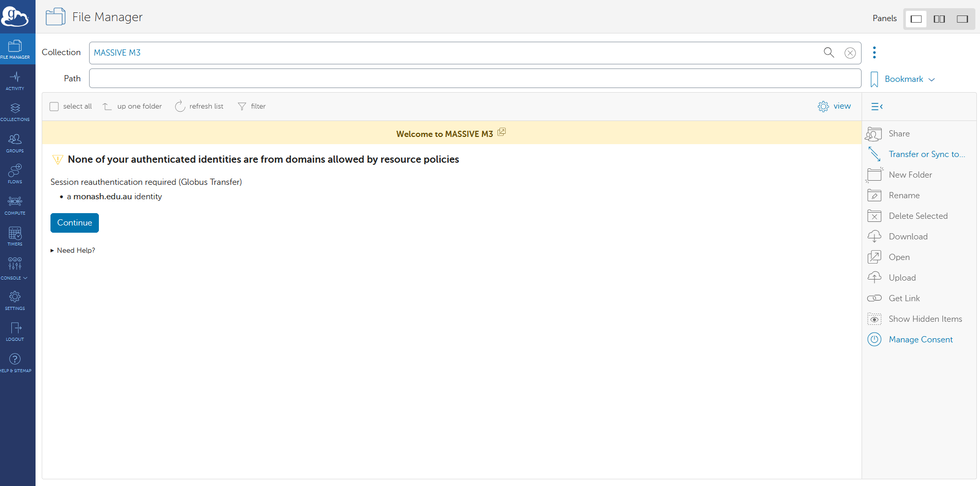Expand the Bookmark dropdown
The height and width of the screenshot is (486, 980).
909,79
